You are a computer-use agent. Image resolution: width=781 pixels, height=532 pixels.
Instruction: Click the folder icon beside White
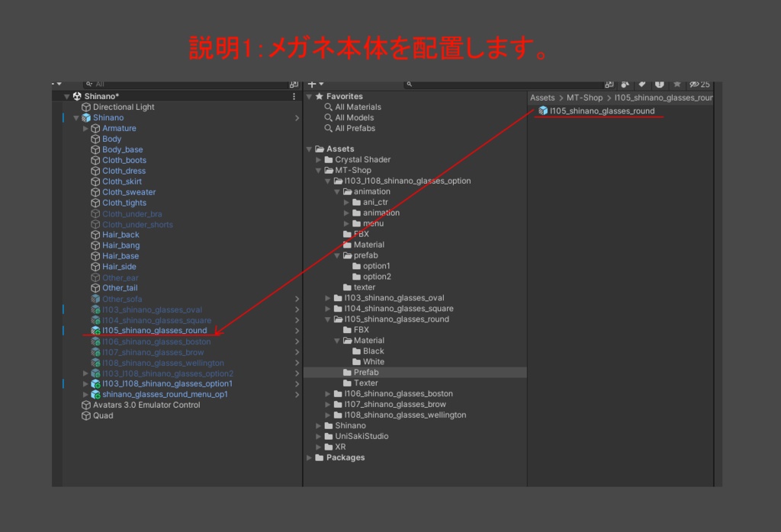pyautogui.click(x=357, y=362)
